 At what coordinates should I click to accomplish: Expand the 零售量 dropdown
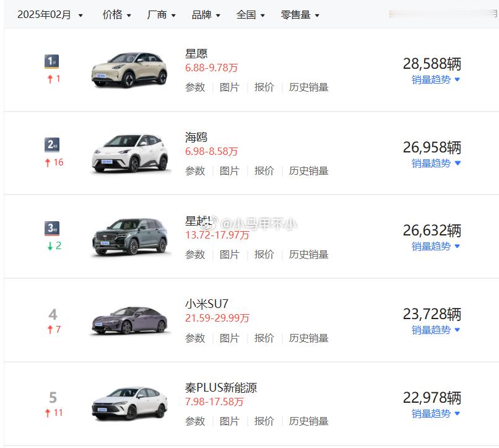click(x=300, y=15)
